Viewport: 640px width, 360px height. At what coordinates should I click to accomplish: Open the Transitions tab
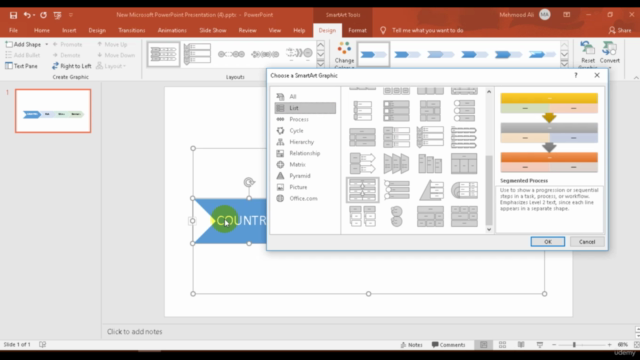point(131,30)
